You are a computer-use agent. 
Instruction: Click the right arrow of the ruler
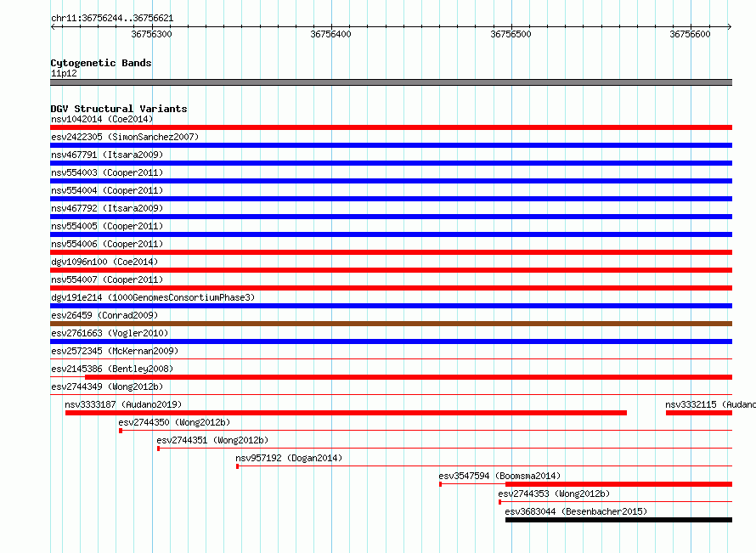pos(730,26)
